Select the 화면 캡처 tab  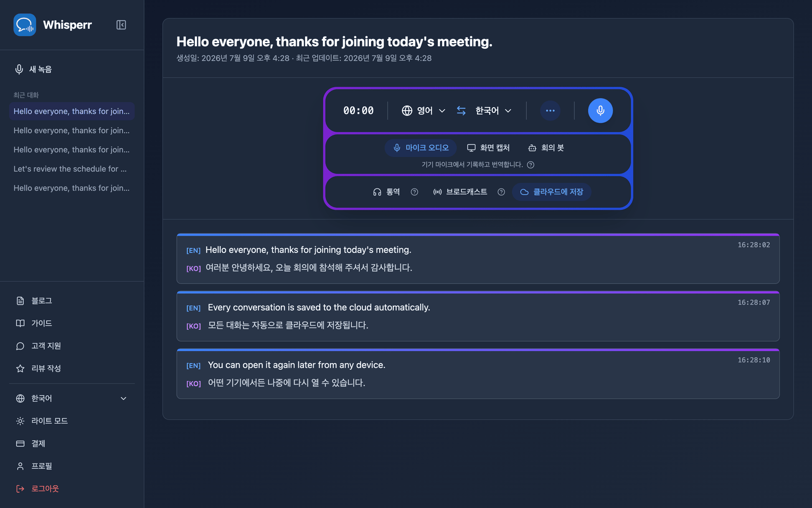(488, 148)
